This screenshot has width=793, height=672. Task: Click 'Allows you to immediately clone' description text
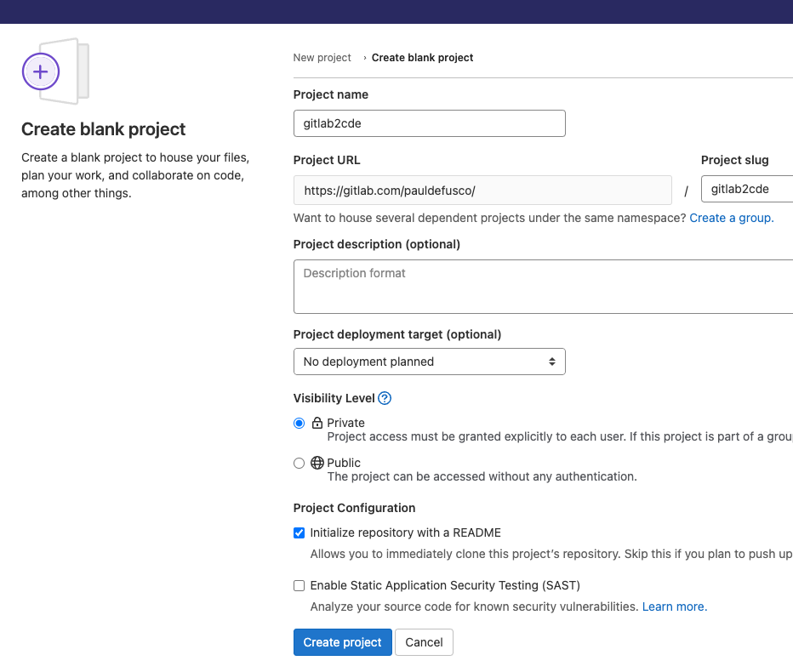tap(551, 554)
